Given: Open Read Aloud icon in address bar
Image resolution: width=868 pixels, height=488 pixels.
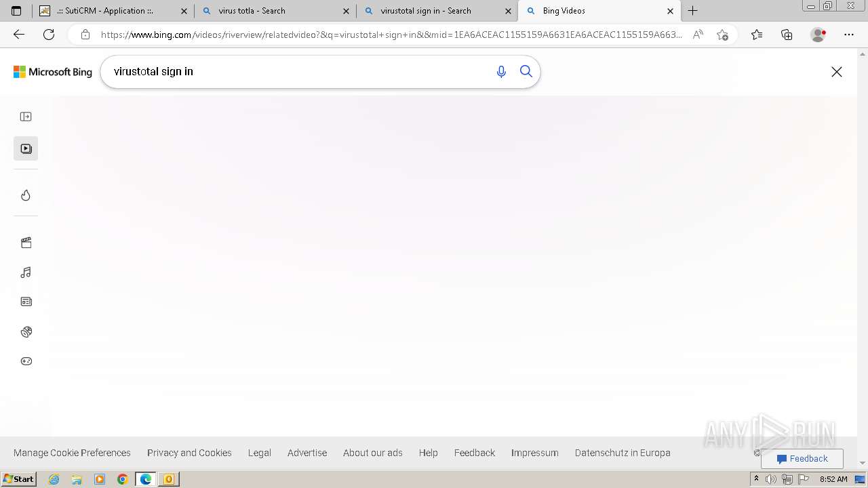Looking at the screenshot, I should tap(698, 35).
